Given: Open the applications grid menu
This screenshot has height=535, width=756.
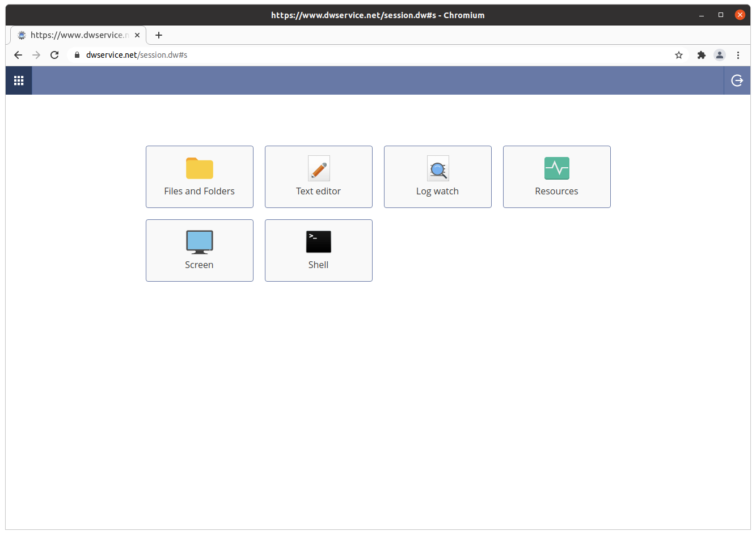Looking at the screenshot, I should 19,80.
